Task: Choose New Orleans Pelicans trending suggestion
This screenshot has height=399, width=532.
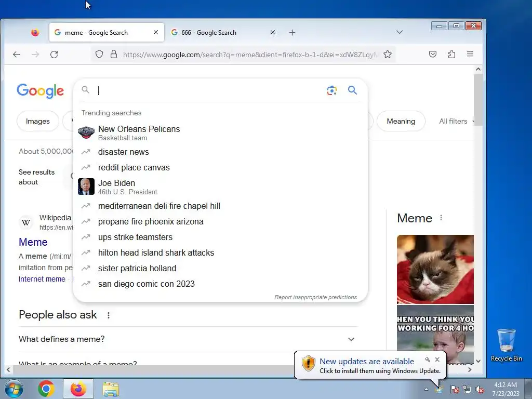Action: 220,132
